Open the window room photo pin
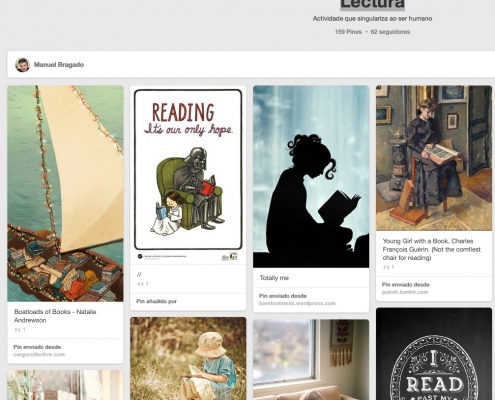 [311, 360]
